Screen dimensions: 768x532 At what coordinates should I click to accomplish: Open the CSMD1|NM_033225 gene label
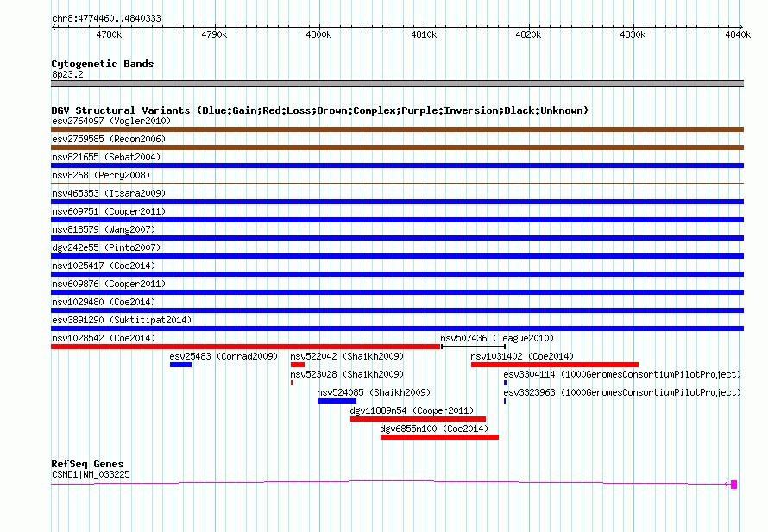91,474
